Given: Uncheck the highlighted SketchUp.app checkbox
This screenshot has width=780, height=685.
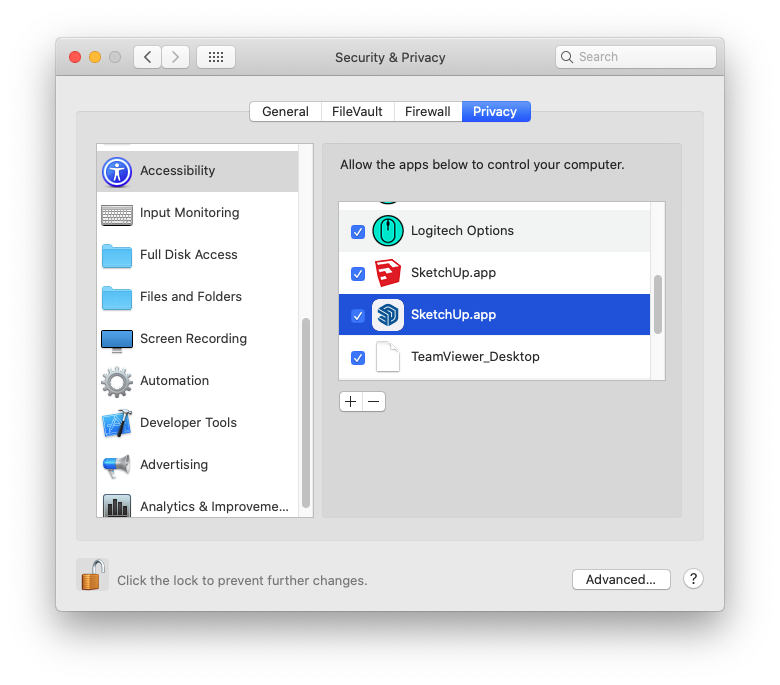Looking at the screenshot, I should click(x=358, y=315).
